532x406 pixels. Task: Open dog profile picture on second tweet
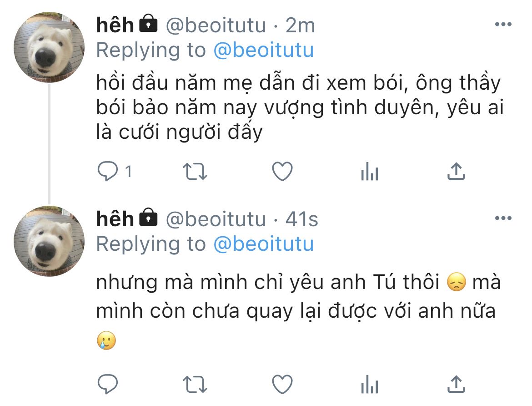click(x=49, y=241)
